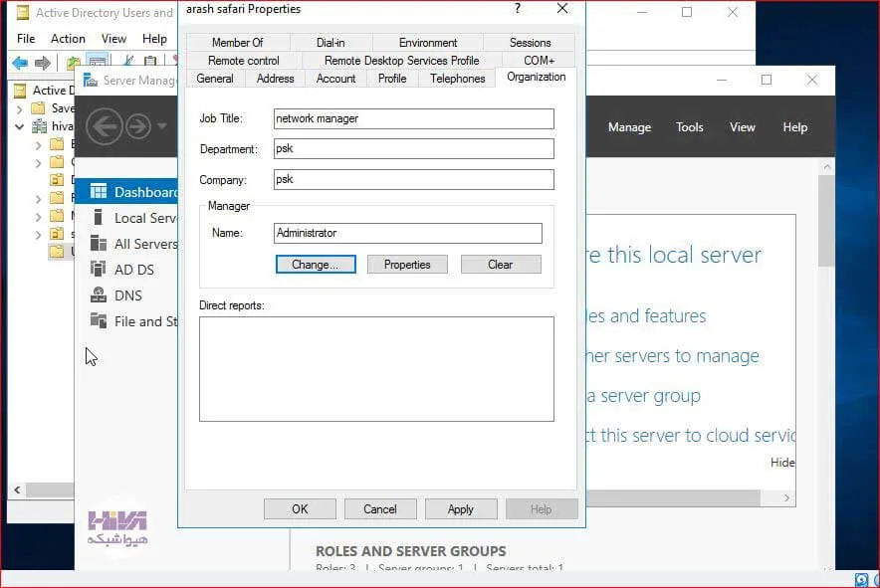The height and width of the screenshot is (588, 880).
Task: Collapse the hiva domain tree node
Action: 20,126
